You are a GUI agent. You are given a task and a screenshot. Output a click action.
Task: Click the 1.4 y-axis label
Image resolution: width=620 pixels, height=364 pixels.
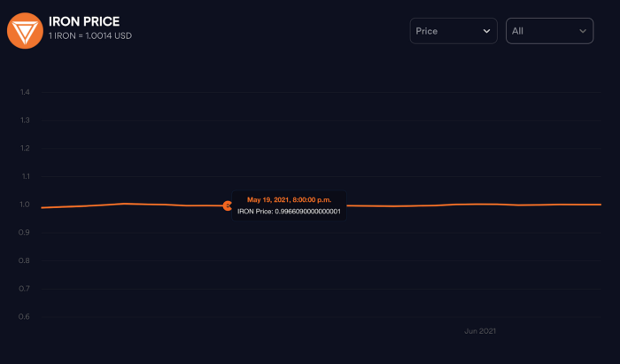[25, 92]
